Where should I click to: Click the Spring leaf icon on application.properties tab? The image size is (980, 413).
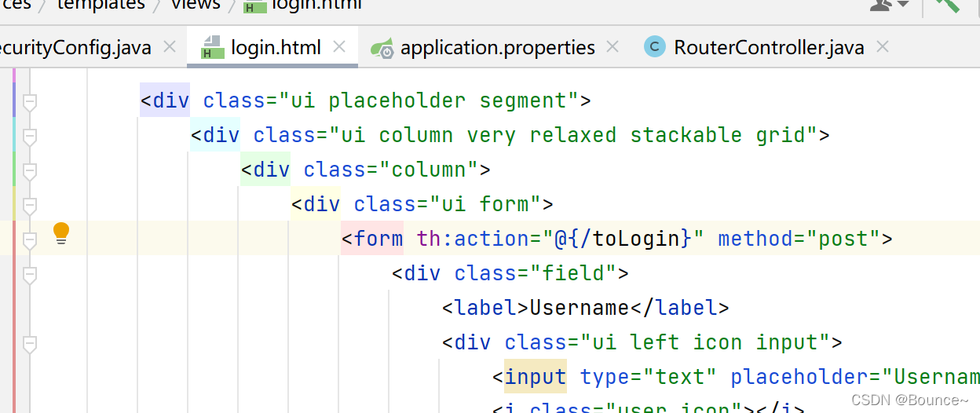[382, 48]
